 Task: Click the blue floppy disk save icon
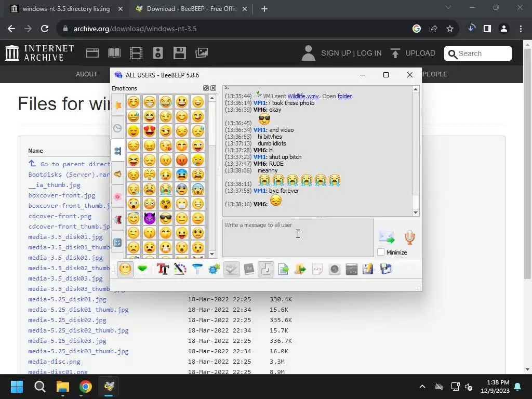tap(386, 270)
